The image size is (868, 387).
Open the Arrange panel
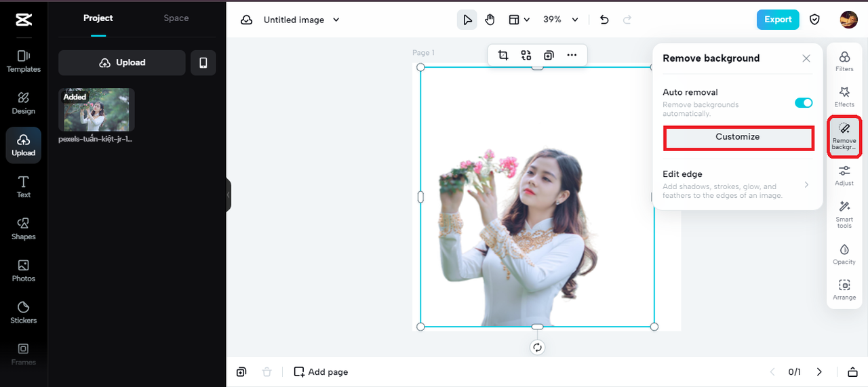click(x=844, y=289)
